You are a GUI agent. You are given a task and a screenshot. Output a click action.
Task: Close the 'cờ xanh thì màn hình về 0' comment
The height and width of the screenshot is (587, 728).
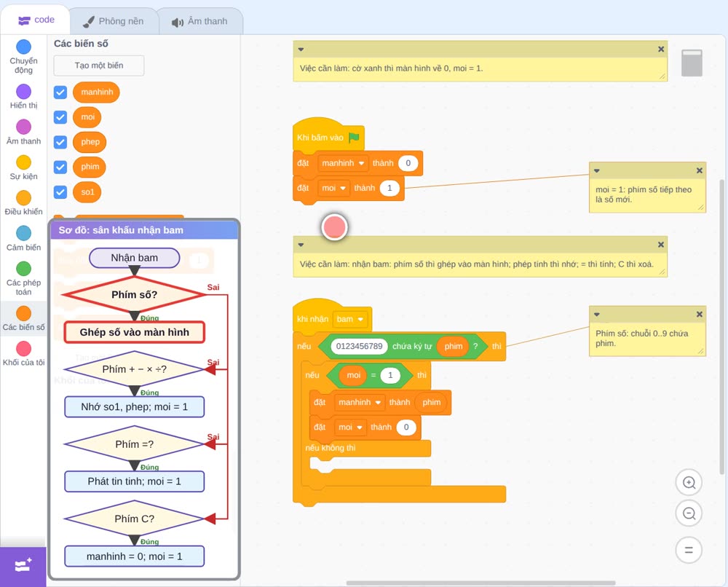[661, 50]
